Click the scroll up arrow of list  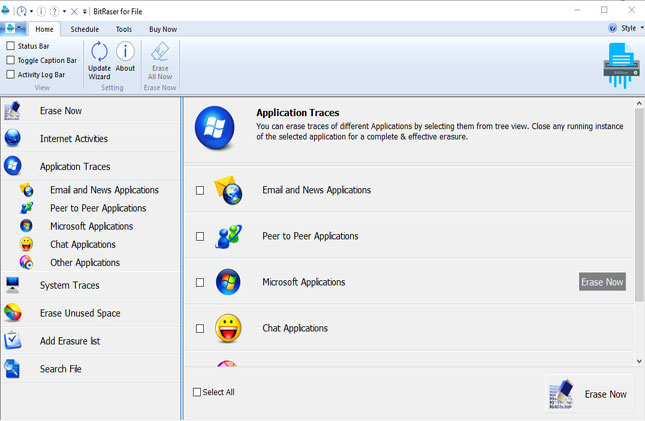click(639, 103)
